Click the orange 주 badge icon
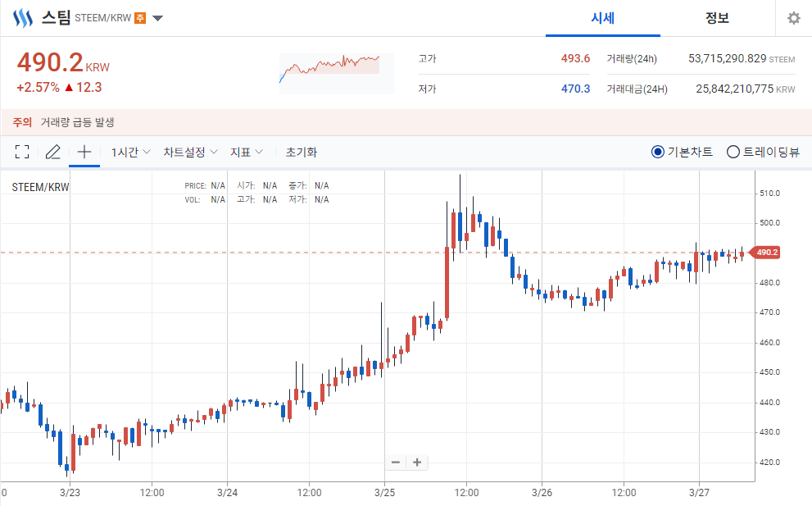This screenshot has height=506, width=812. point(140,18)
